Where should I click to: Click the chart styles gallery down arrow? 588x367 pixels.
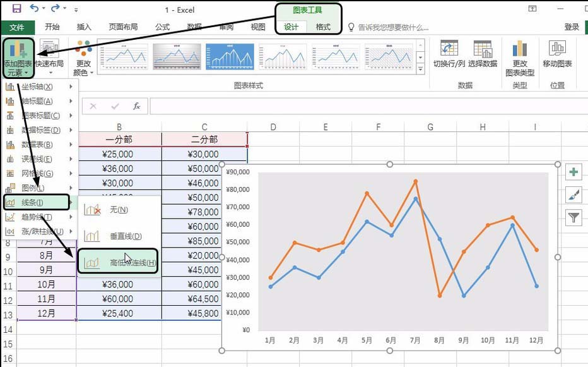coord(420,57)
